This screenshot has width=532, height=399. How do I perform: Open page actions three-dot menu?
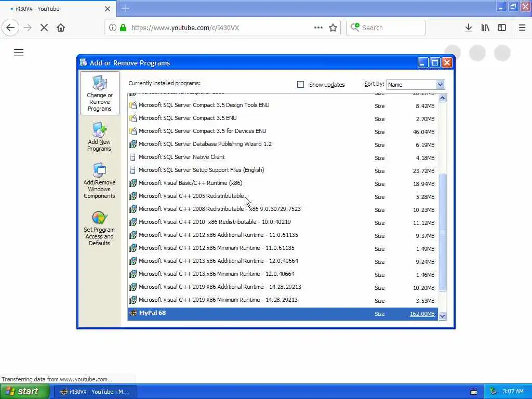(318, 28)
